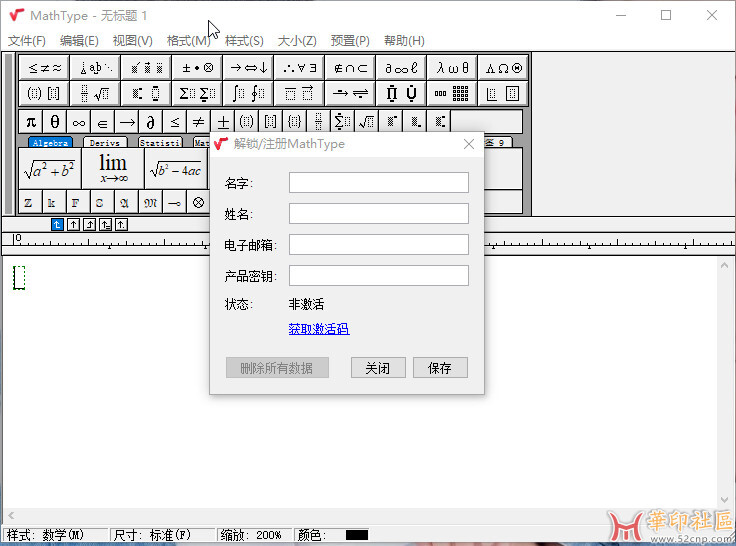
Task: Insert the lim x→∞ expression
Action: pos(113,169)
